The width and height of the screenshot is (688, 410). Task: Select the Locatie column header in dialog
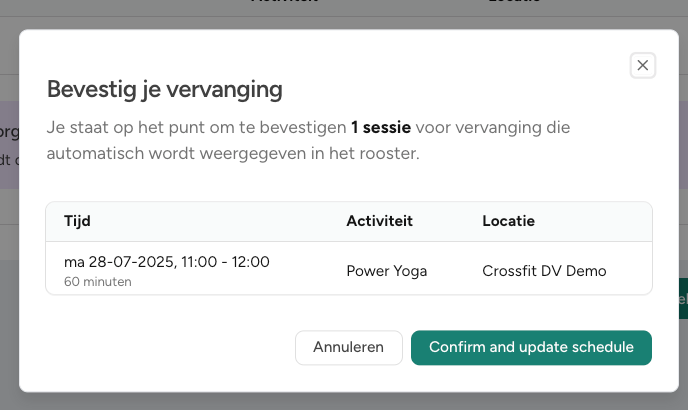508,221
